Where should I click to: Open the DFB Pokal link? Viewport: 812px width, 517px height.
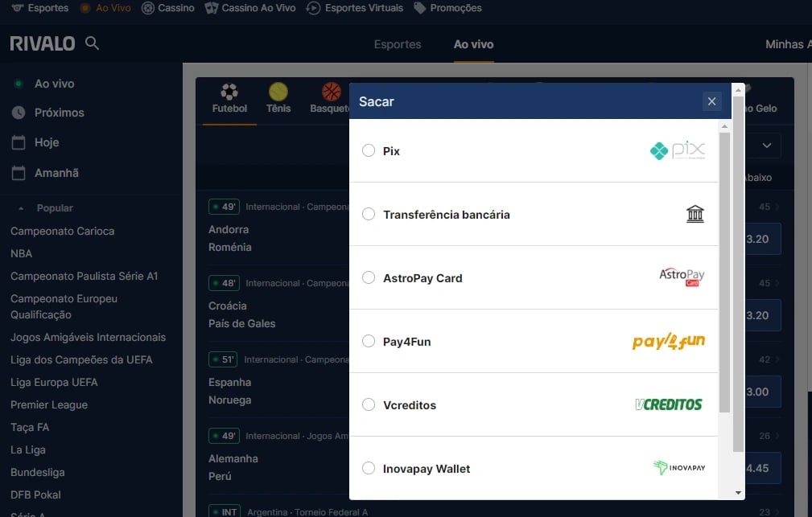(x=35, y=494)
